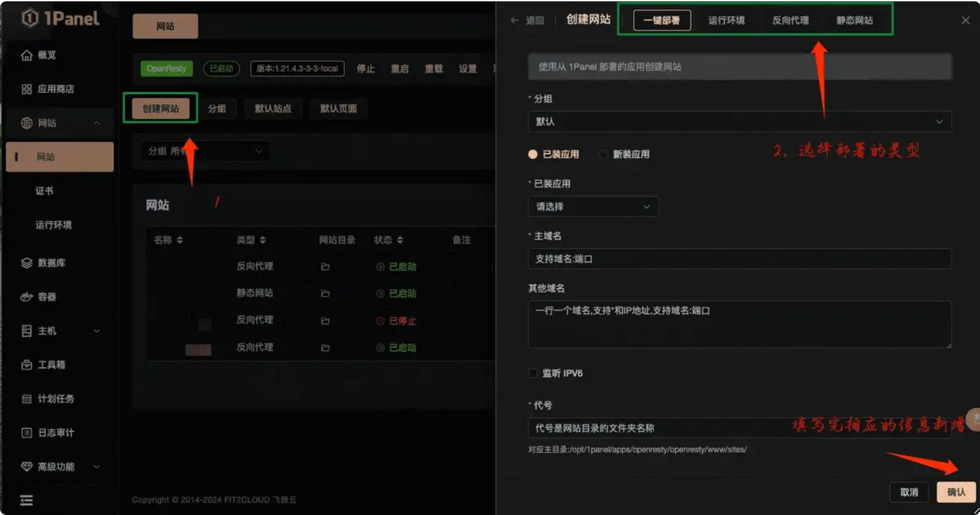
Task: Select the 新装应用 radio option
Action: (x=603, y=154)
